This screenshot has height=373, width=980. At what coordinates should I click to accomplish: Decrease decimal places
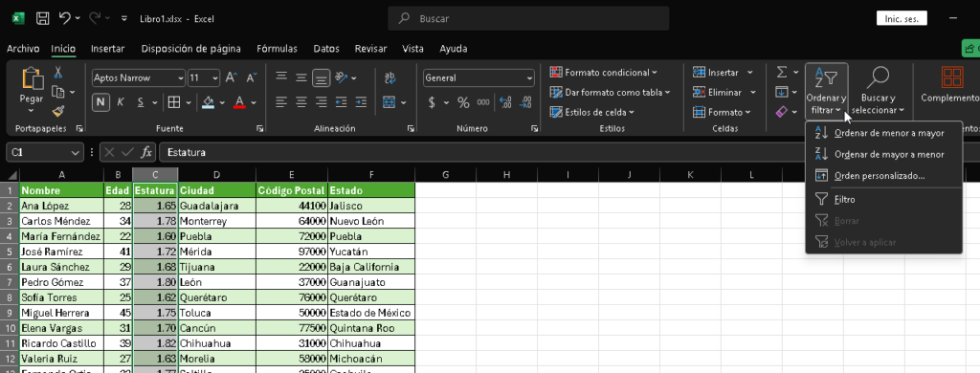tap(525, 102)
